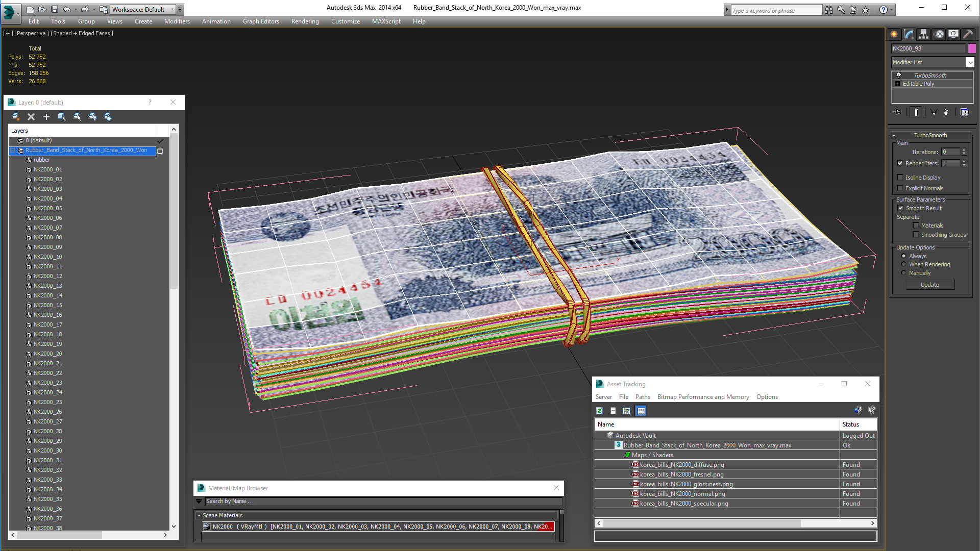Click the Open File folder icon

pyautogui.click(x=42, y=9)
